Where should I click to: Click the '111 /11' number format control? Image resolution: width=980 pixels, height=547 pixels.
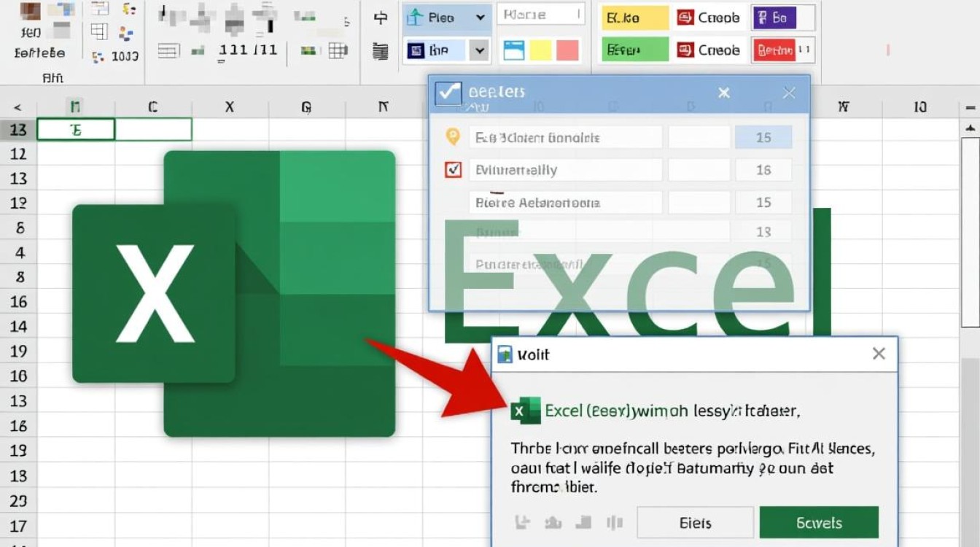(248, 50)
